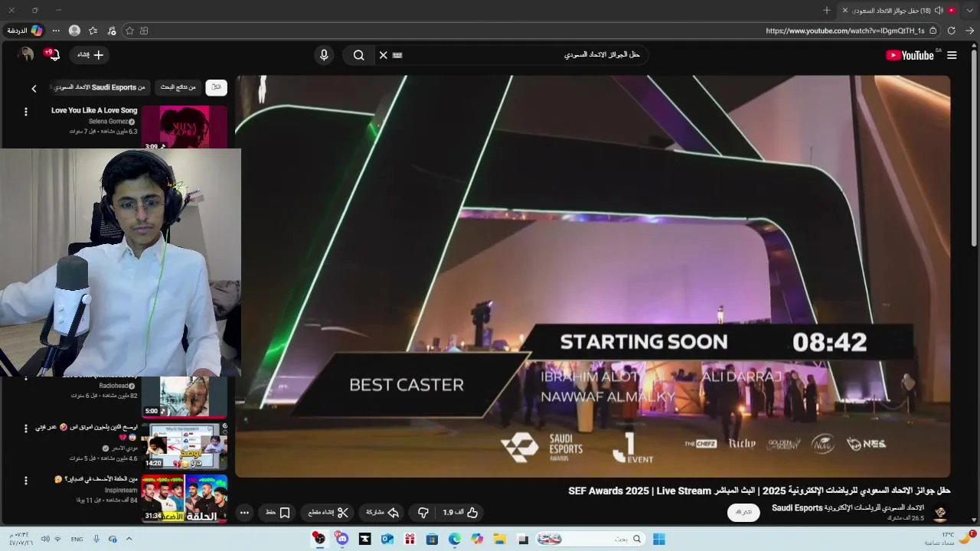
Task: Open 'Love You Like A Love Song' title
Action: (x=94, y=110)
